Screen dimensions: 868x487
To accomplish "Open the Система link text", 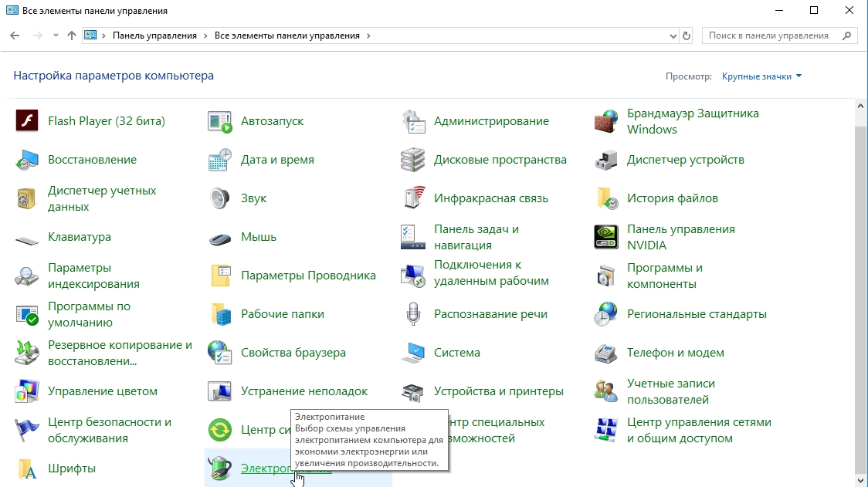I will (x=457, y=353).
